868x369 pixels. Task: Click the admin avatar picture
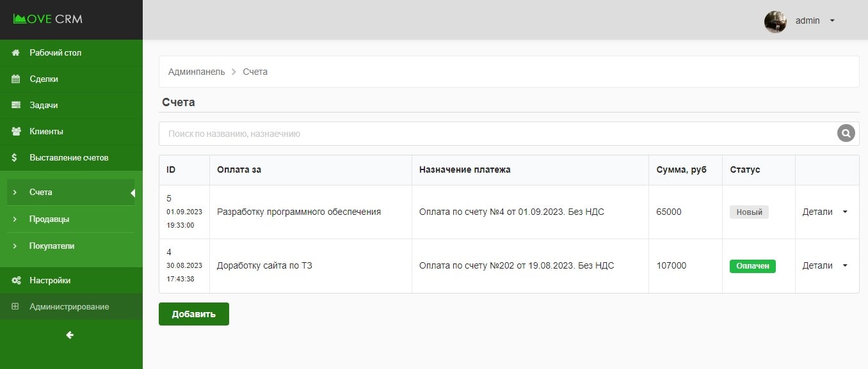point(775,21)
